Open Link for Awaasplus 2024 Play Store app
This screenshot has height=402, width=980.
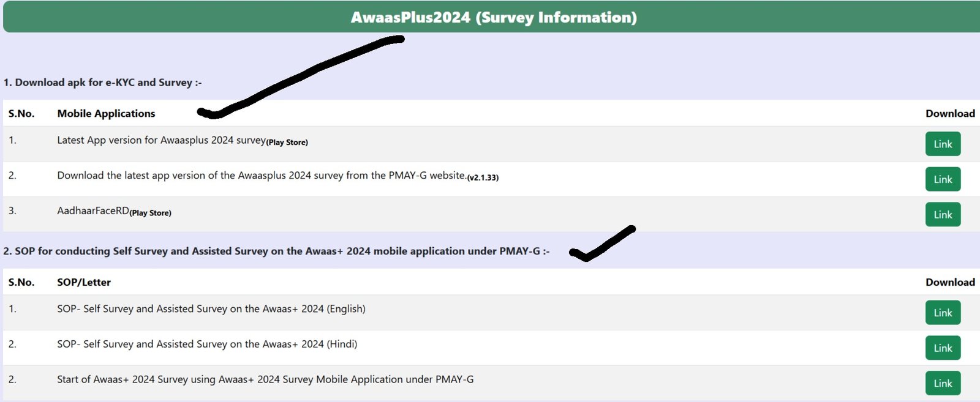pyautogui.click(x=943, y=144)
